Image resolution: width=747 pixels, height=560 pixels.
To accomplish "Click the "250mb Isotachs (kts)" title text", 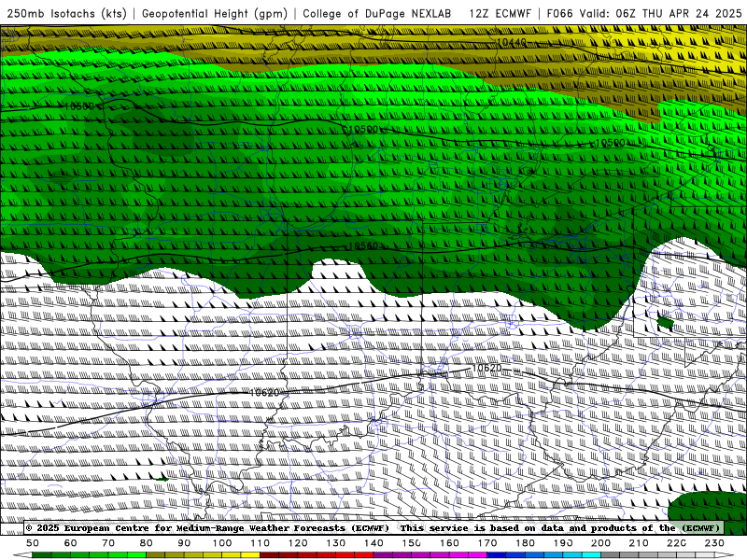I will pos(66,13).
